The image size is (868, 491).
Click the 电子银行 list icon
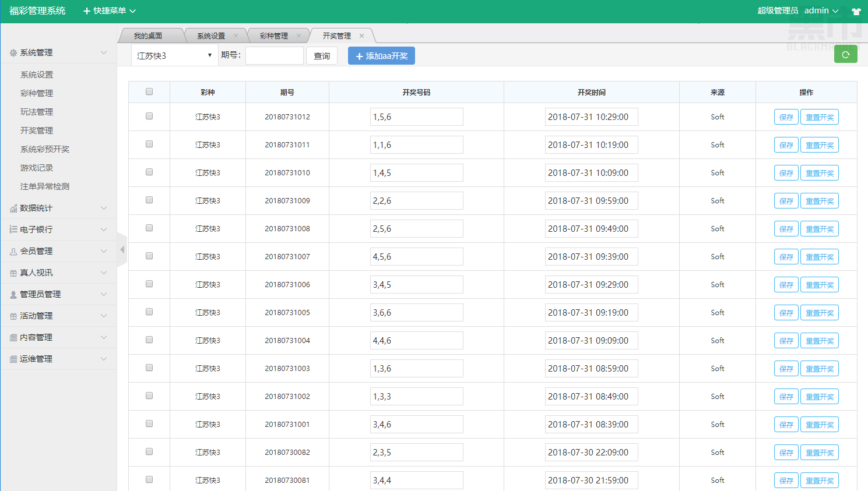[x=13, y=230]
